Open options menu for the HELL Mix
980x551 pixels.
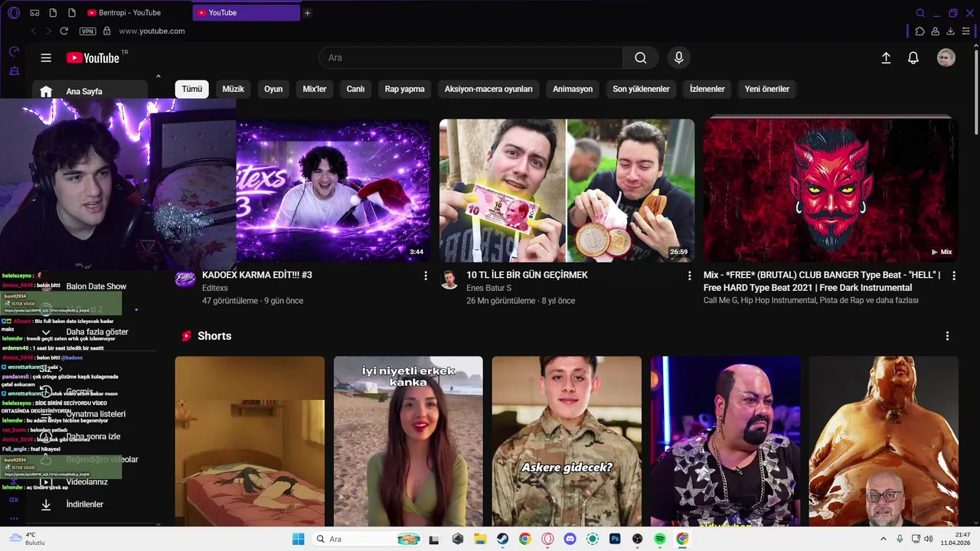point(954,275)
